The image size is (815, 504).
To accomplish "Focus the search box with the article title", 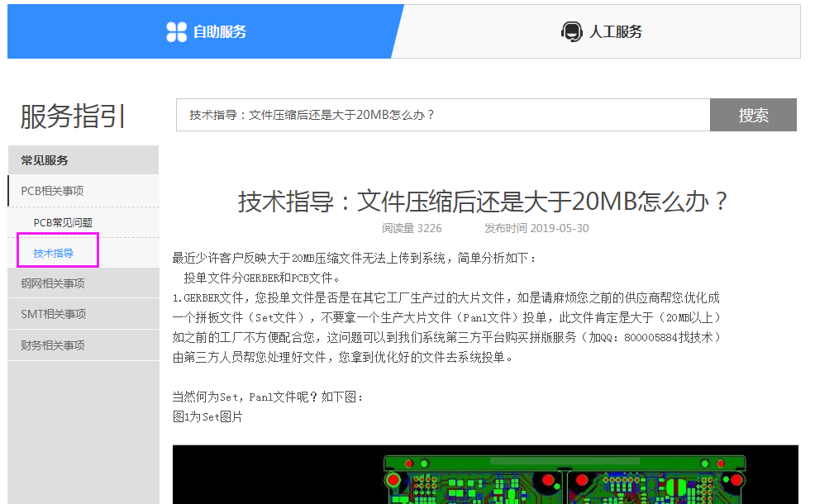I will point(442,115).
